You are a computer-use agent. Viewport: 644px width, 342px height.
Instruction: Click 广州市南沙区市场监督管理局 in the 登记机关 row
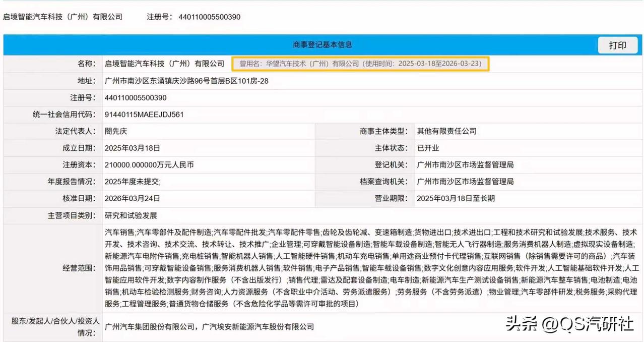[x=465, y=165]
